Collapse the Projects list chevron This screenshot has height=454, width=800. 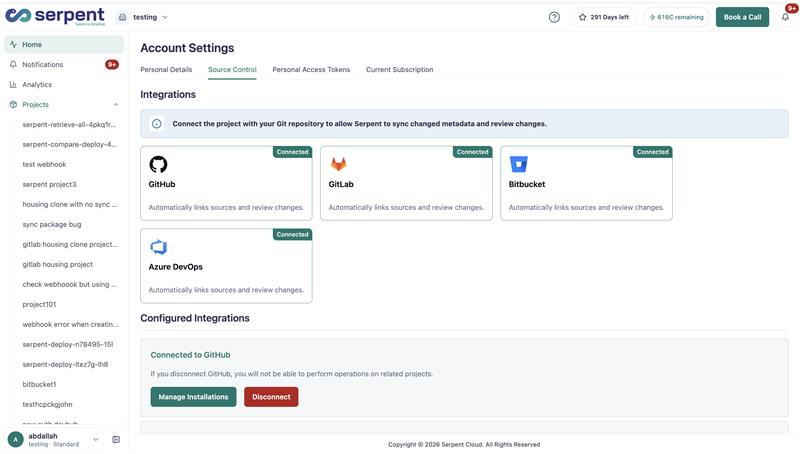tap(116, 105)
